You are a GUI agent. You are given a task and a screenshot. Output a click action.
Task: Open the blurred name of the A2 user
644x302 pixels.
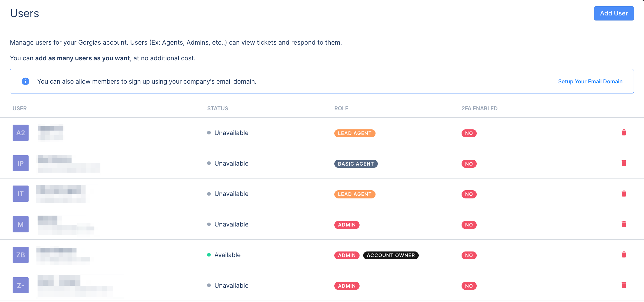point(50,133)
